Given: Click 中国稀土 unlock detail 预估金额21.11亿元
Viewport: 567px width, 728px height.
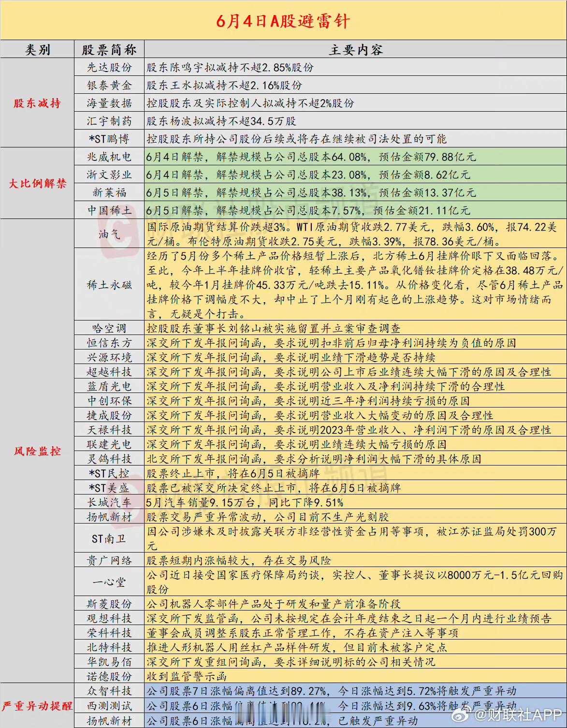Looking at the screenshot, I should [422, 211].
